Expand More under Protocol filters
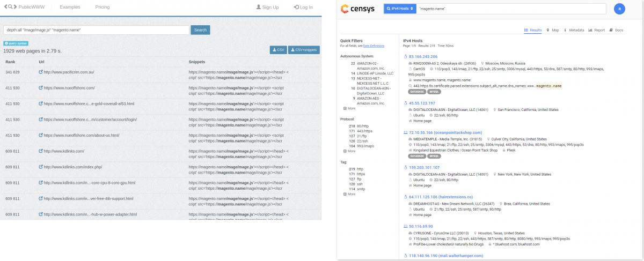The width and height of the screenshot is (644, 261). pyautogui.click(x=349, y=151)
